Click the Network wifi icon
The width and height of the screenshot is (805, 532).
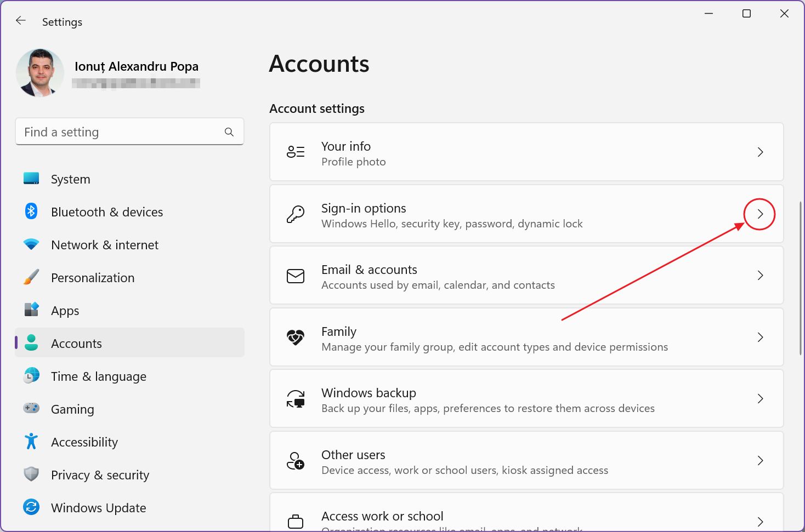point(31,244)
